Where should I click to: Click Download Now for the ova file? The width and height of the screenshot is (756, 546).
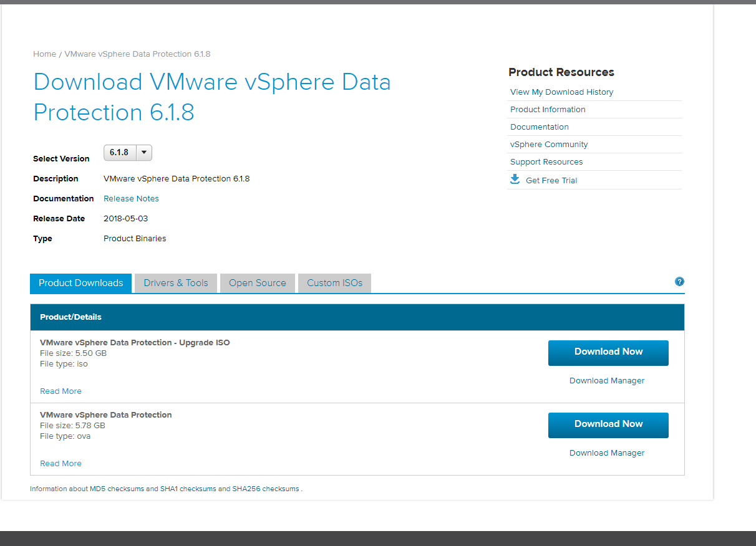608,425
